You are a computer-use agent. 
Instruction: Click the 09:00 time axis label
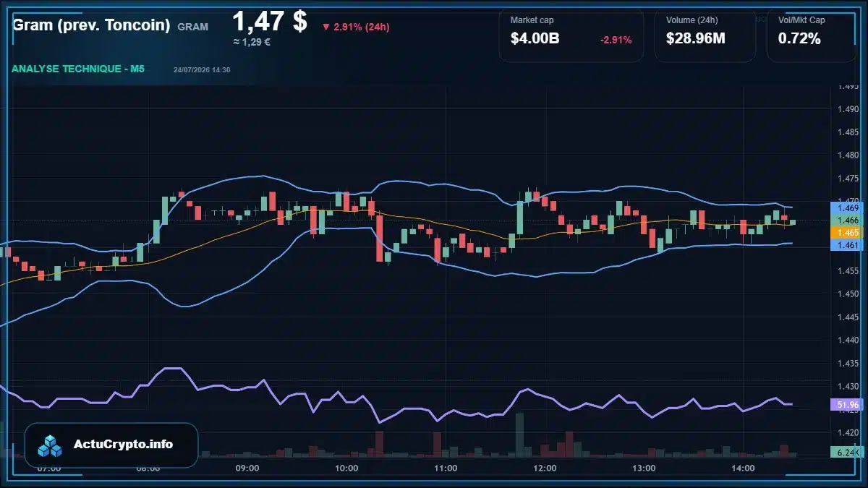247,468
